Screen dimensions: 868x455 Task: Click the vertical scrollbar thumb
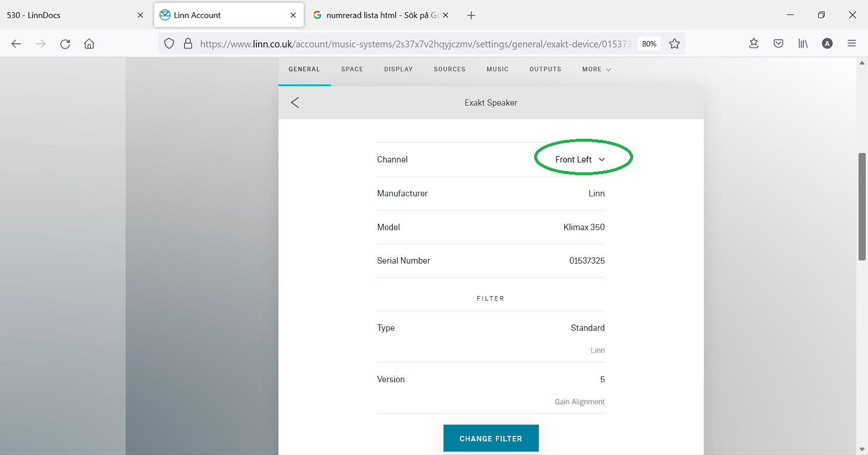point(862,206)
